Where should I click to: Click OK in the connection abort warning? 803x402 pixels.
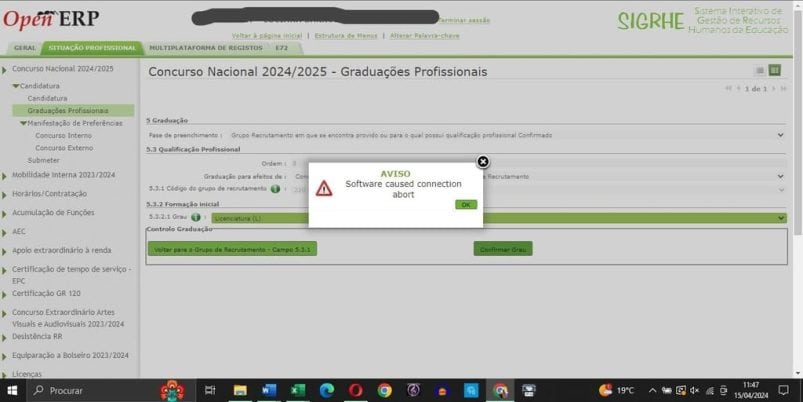(465, 204)
